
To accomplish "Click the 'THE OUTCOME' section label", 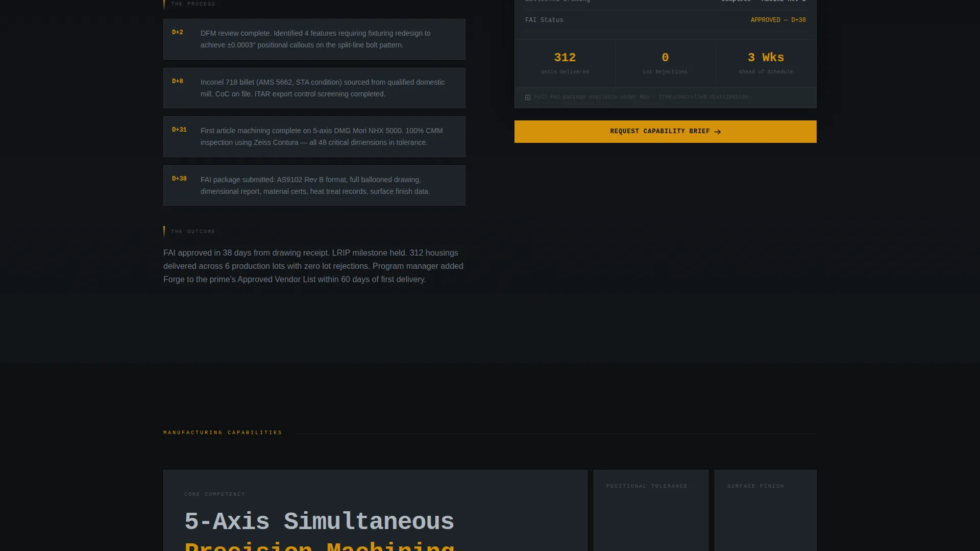I will 193,232.
